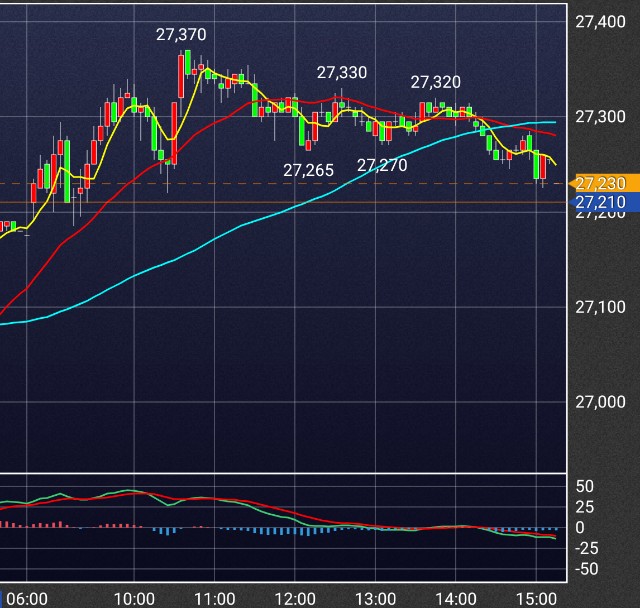The height and width of the screenshot is (608, 640).
Task: Select the orange 27,230 current price tag
Action: click(604, 184)
